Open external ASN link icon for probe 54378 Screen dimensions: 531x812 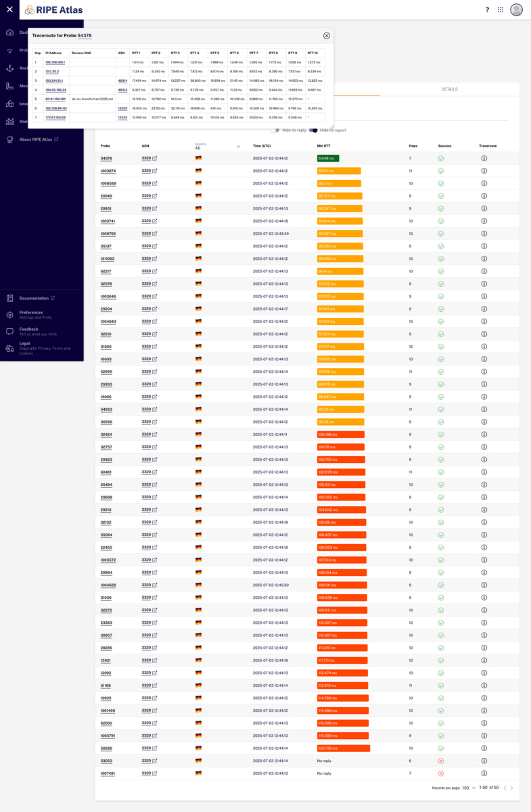(x=155, y=158)
